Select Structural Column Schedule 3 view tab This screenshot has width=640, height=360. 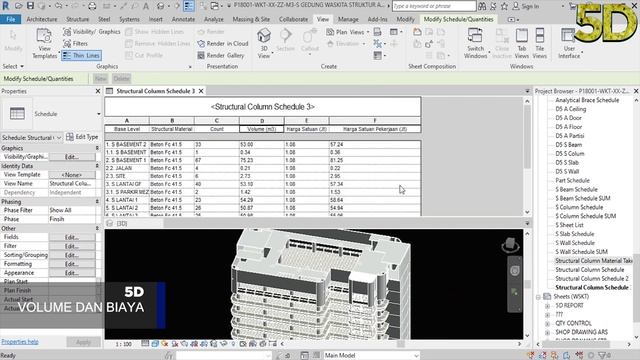pos(155,91)
